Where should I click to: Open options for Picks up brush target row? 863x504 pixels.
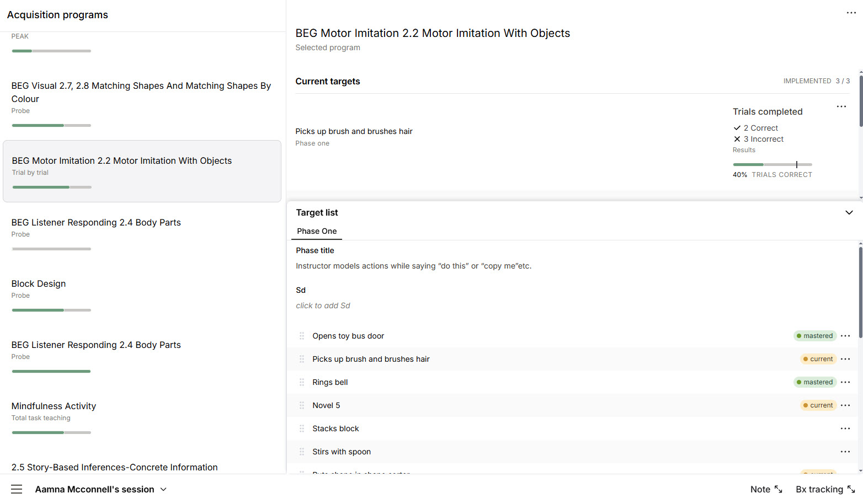point(845,359)
